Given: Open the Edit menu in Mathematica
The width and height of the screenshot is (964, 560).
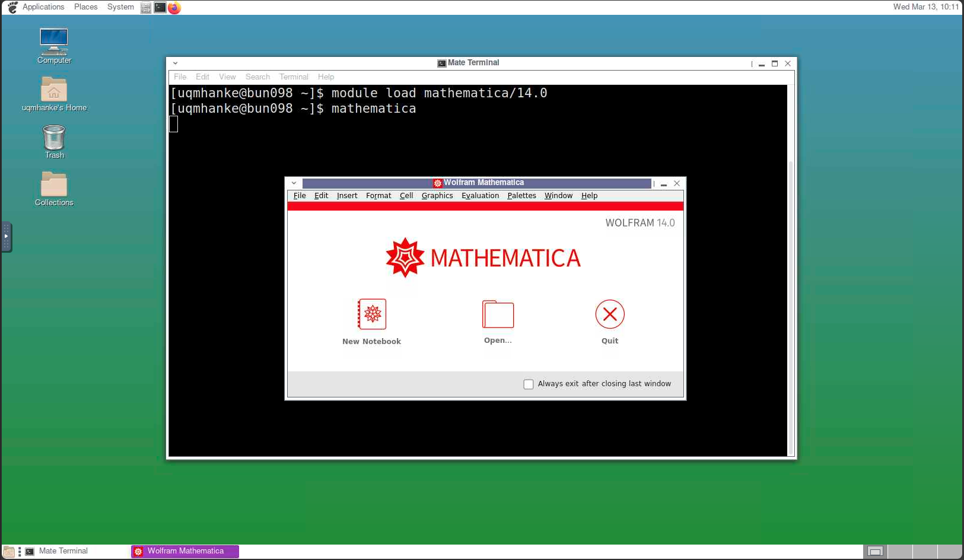Looking at the screenshot, I should point(321,196).
